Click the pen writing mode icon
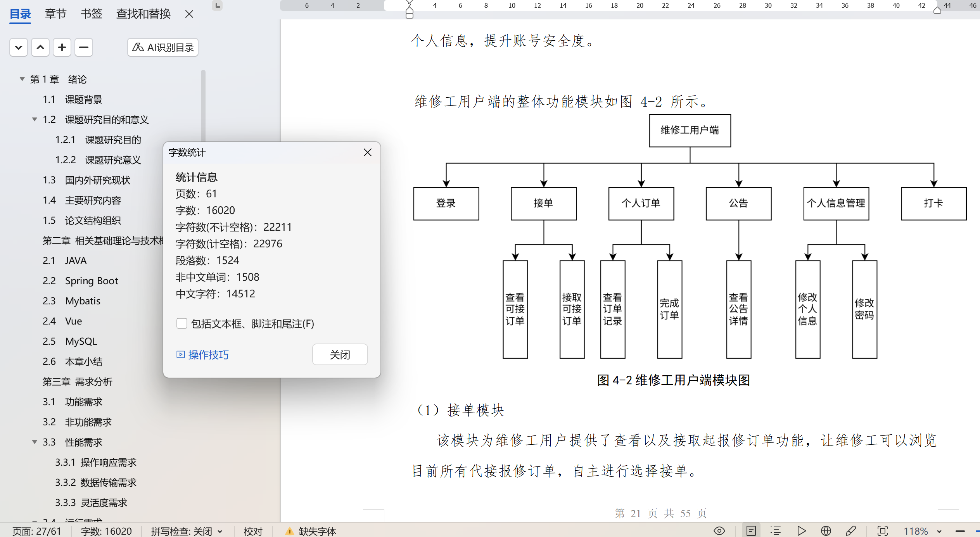 pyautogui.click(x=851, y=531)
